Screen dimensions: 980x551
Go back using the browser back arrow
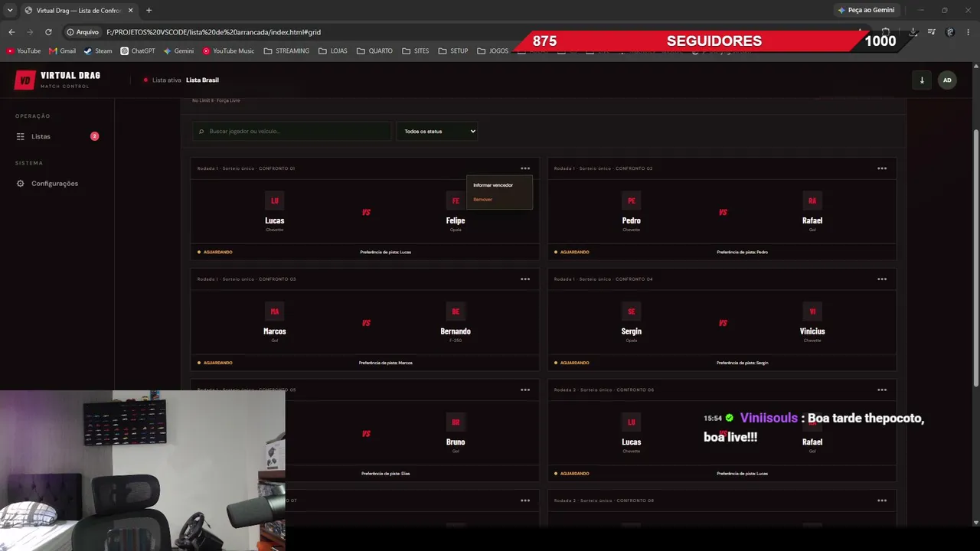click(11, 32)
